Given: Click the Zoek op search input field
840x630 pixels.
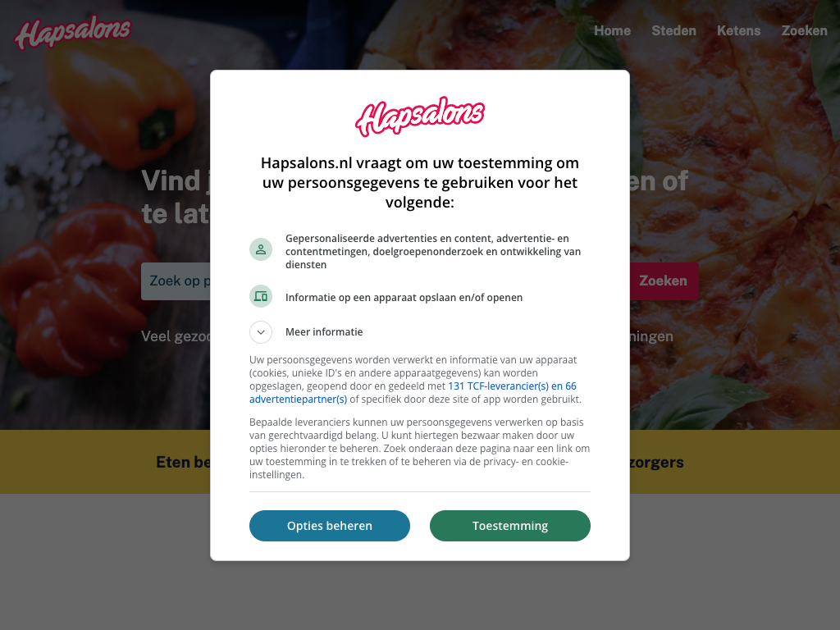Looking at the screenshot, I should click(176, 281).
